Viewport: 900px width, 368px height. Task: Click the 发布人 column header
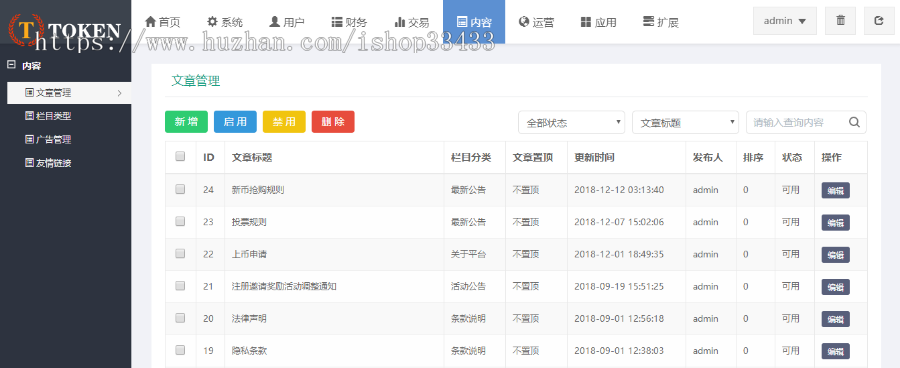coord(708,157)
